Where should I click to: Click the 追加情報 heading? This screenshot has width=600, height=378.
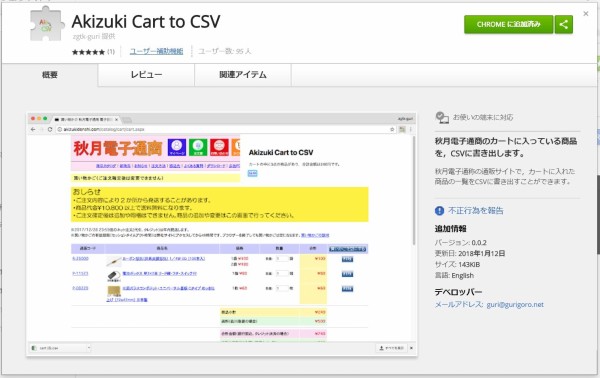tap(450, 229)
